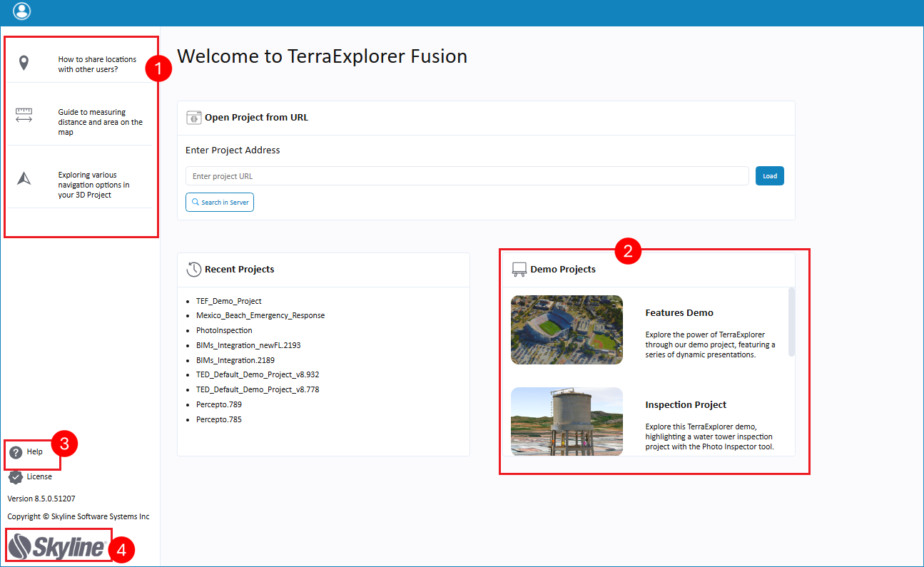Screen dimensions: 924x567
Task: Click the Inspection Project title
Action: 686,404
